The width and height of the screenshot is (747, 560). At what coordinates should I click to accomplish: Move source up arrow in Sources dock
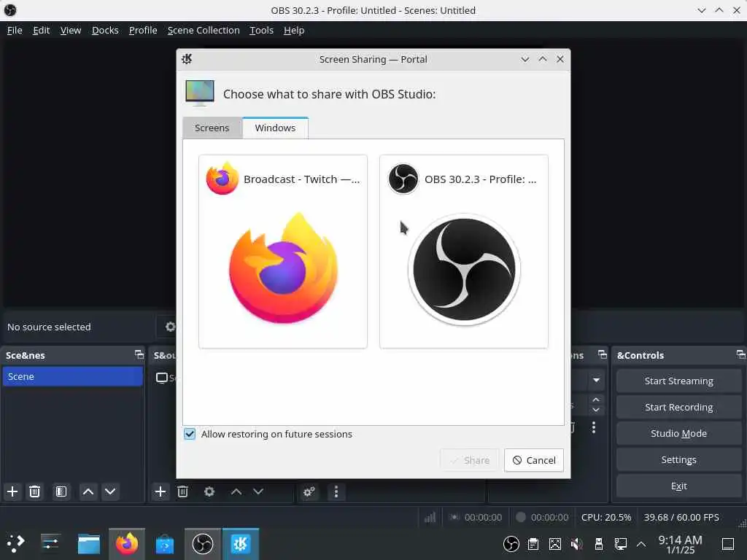click(236, 491)
